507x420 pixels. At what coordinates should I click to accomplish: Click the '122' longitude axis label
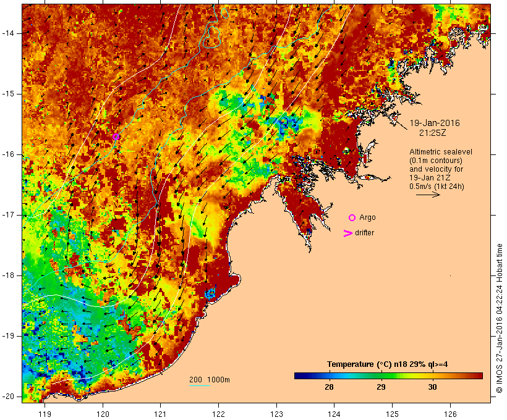[x=219, y=414]
